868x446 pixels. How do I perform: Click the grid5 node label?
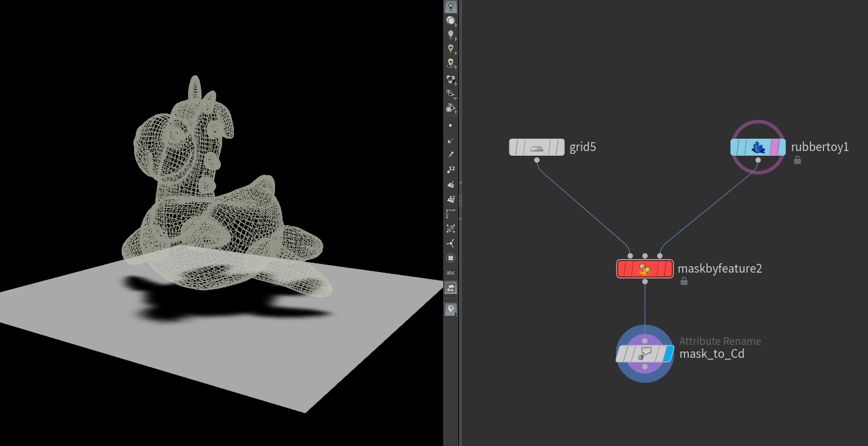pyautogui.click(x=583, y=147)
